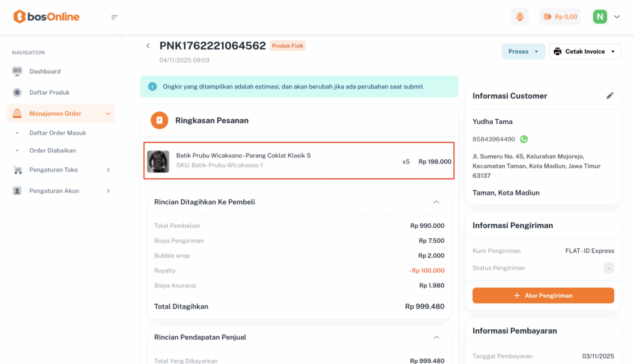Click the notification bell icon
Viewport: 634px width, 364px height.
[519, 17]
